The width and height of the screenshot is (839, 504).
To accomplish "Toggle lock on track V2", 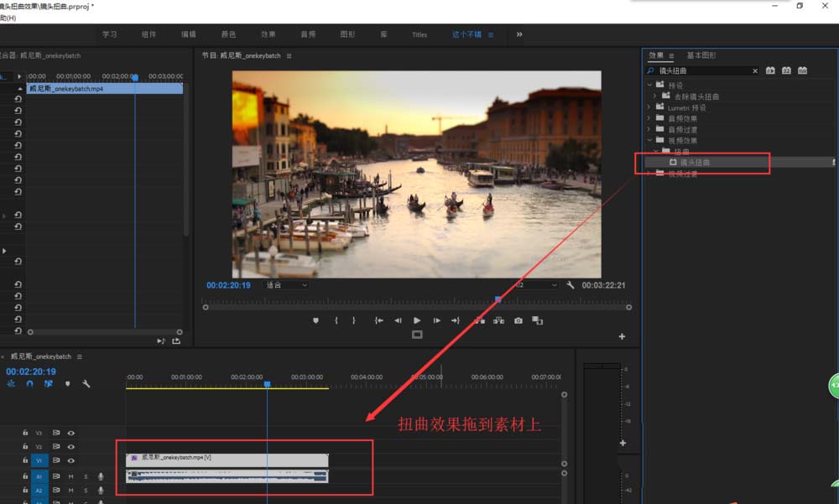I will (26, 447).
